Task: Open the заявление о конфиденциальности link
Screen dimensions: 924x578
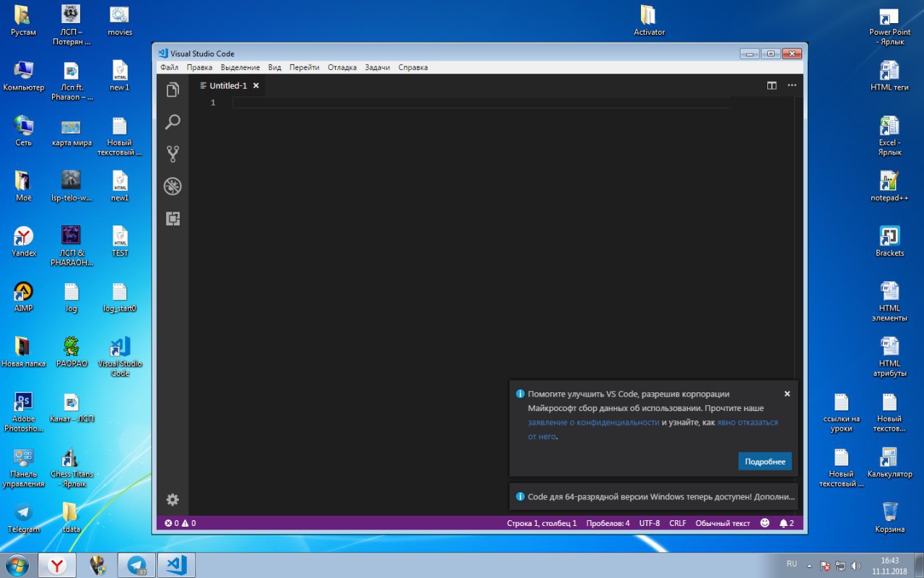Action: tap(593, 422)
